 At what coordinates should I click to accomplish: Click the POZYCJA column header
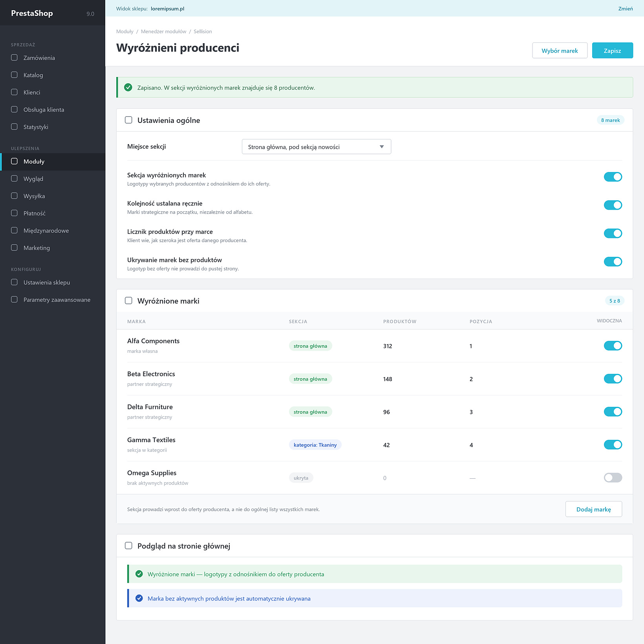[x=481, y=322]
